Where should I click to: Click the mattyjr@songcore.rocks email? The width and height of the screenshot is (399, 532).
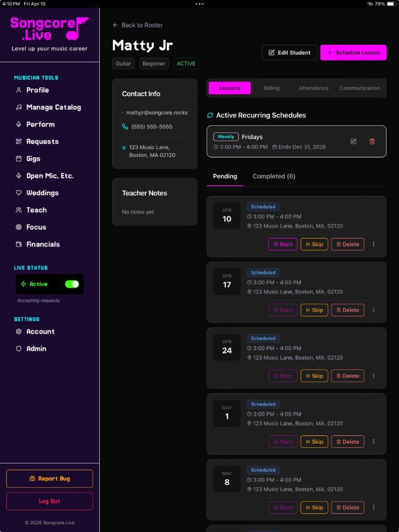coord(157,113)
